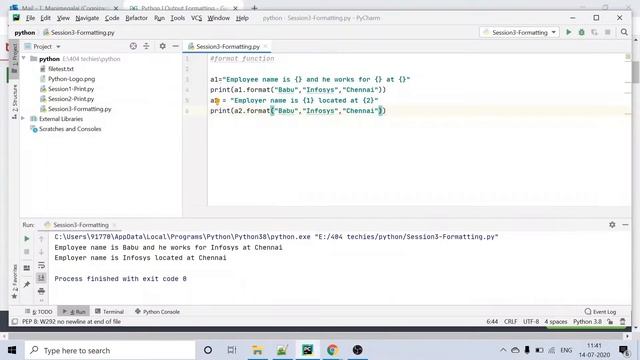Select filetest.txt in project tree
Screen dimensions: 640x360
(x=61, y=69)
